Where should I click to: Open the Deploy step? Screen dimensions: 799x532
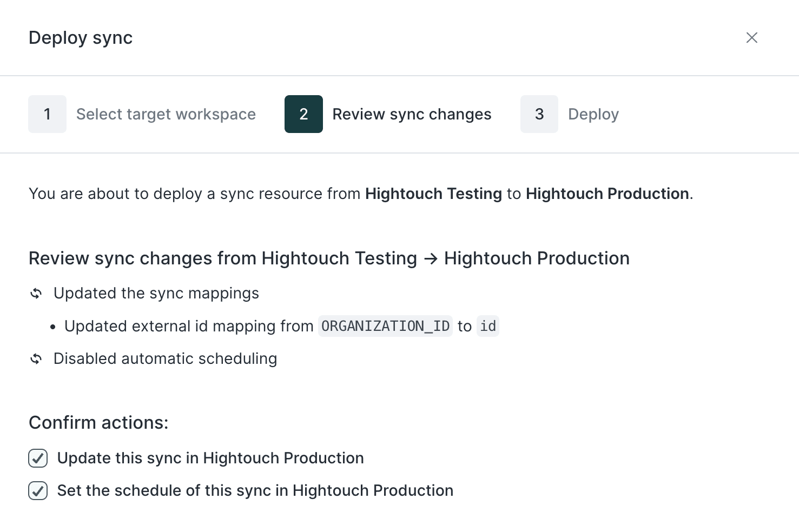[x=593, y=114]
